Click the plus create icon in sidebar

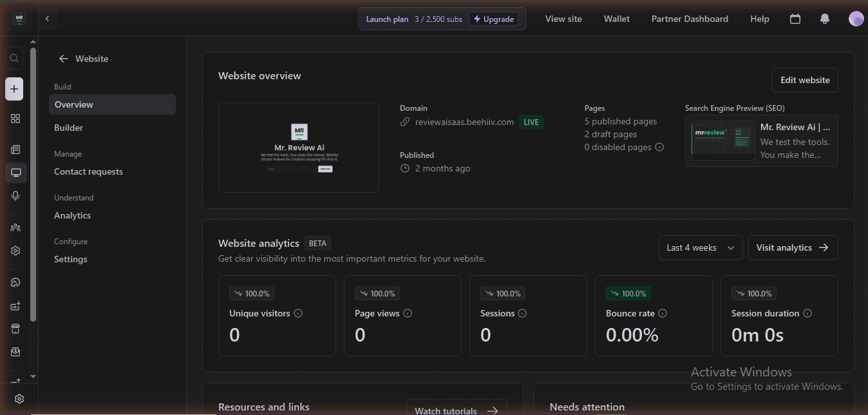tap(14, 89)
